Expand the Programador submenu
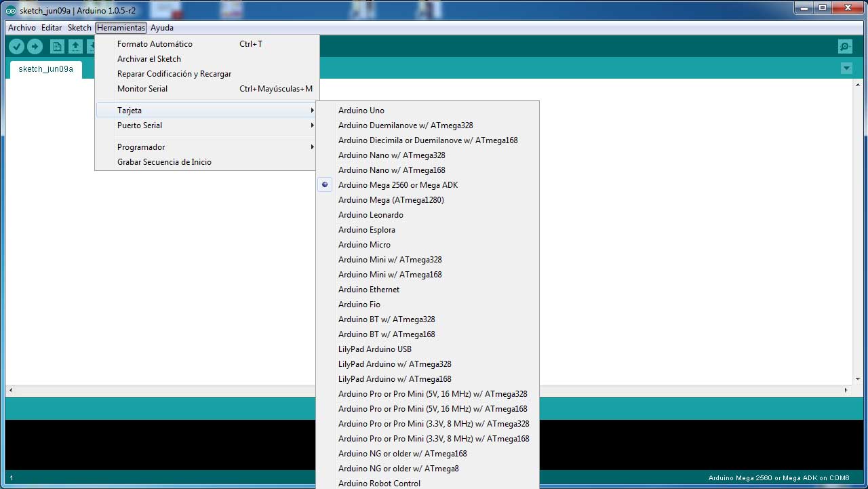The image size is (868, 489). [x=206, y=146]
